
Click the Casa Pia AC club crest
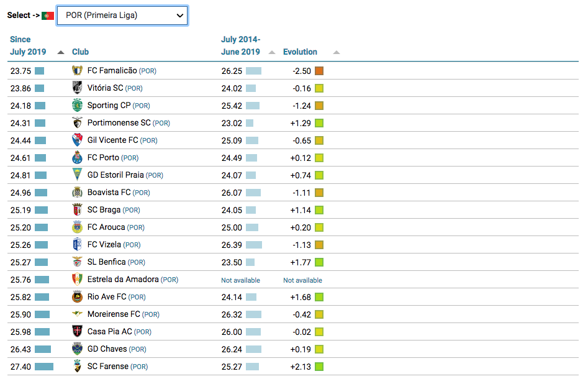click(x=77, y=331)
